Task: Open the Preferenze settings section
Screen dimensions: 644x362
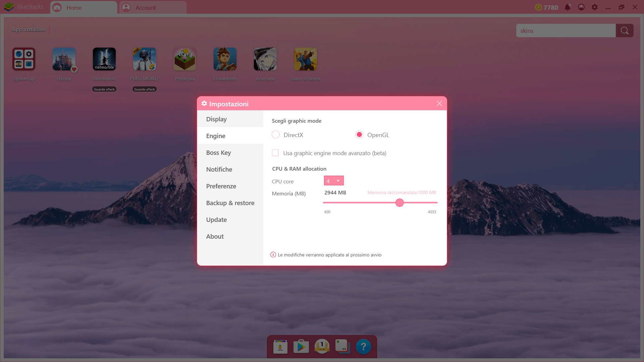Action: click(x=230, y=186)
